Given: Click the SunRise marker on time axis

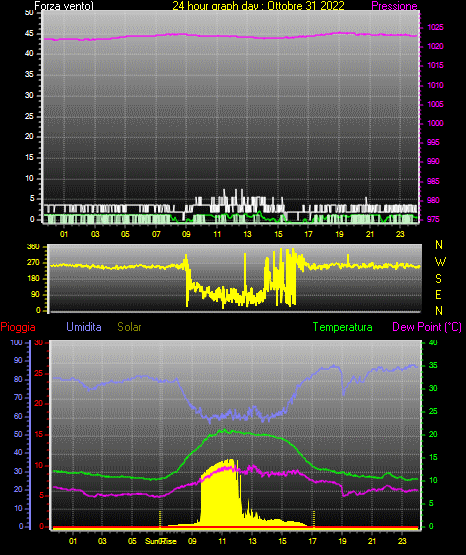Looking at the screenshot, I should pos(161,541).
